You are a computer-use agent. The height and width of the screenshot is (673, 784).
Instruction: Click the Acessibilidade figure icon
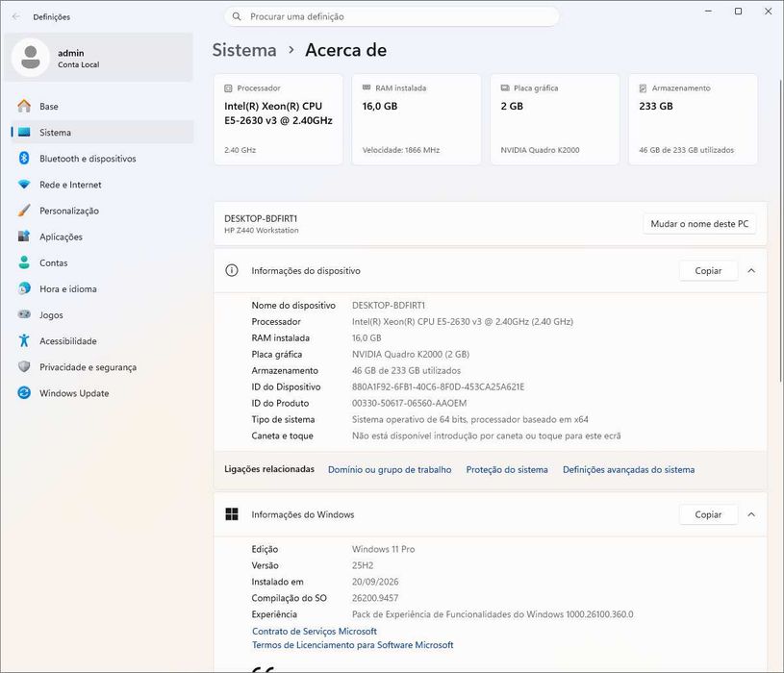(24, 340)
